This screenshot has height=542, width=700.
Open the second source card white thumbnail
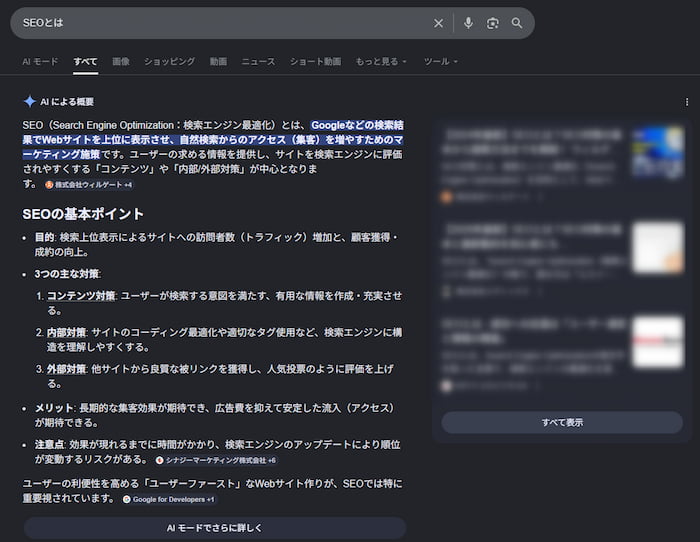tap(658, 247)
